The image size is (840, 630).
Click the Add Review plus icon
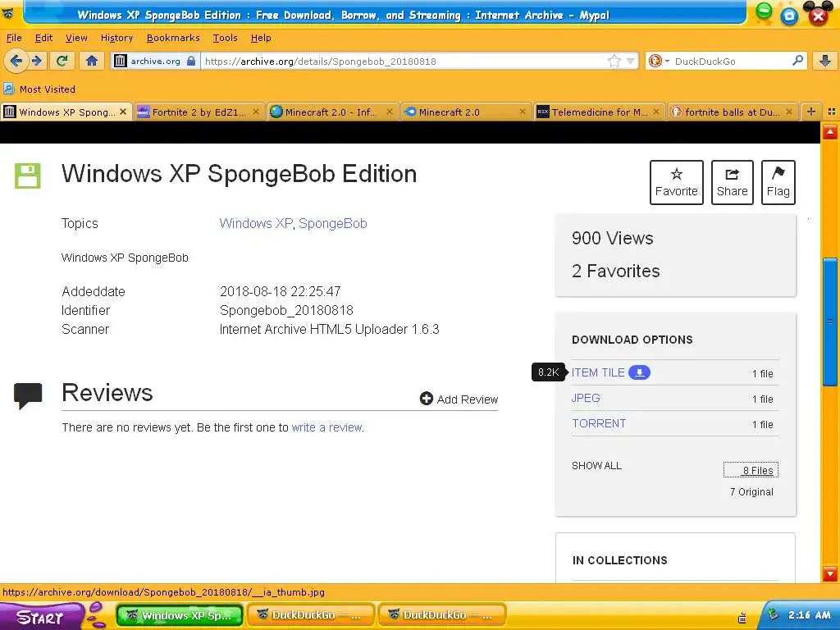click(426, 399)
